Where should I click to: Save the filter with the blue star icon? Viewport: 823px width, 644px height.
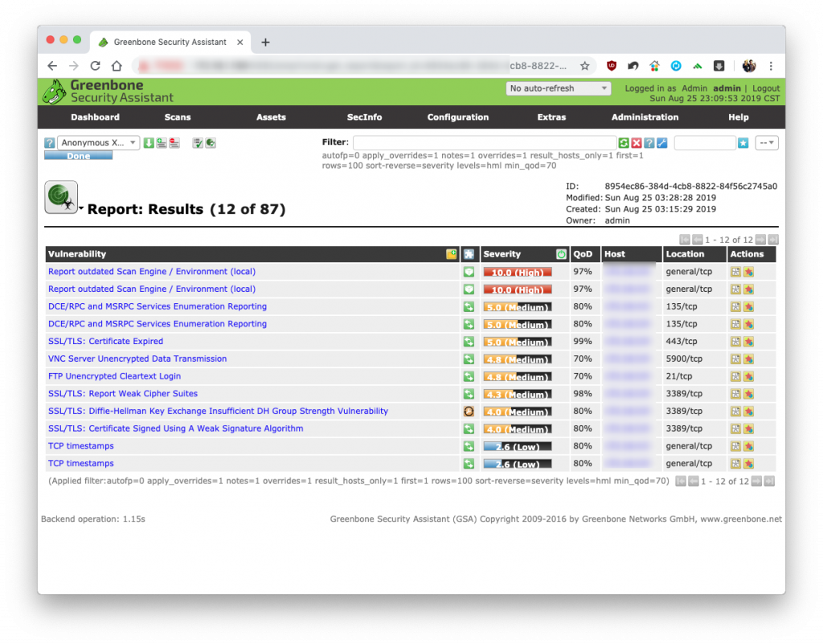743,143
